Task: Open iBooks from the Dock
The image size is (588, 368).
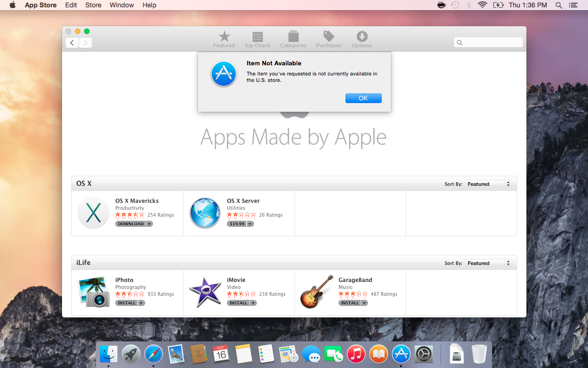Action: point(379,354)
